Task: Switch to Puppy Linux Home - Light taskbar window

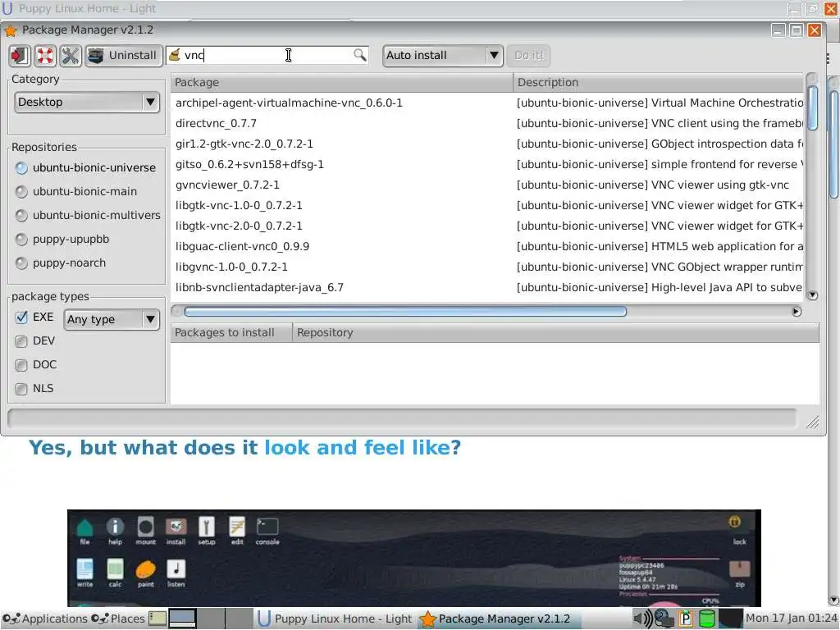Action: (335, 619)
